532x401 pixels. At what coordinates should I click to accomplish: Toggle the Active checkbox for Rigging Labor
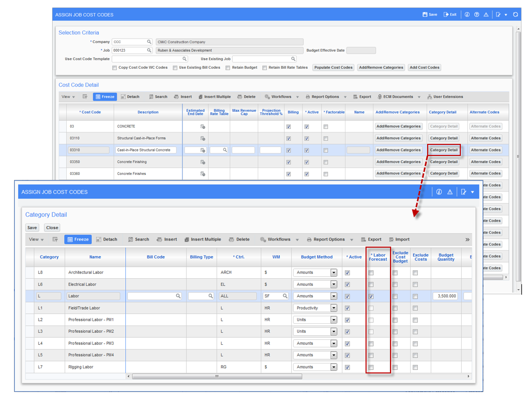click(x=347, y=367)
